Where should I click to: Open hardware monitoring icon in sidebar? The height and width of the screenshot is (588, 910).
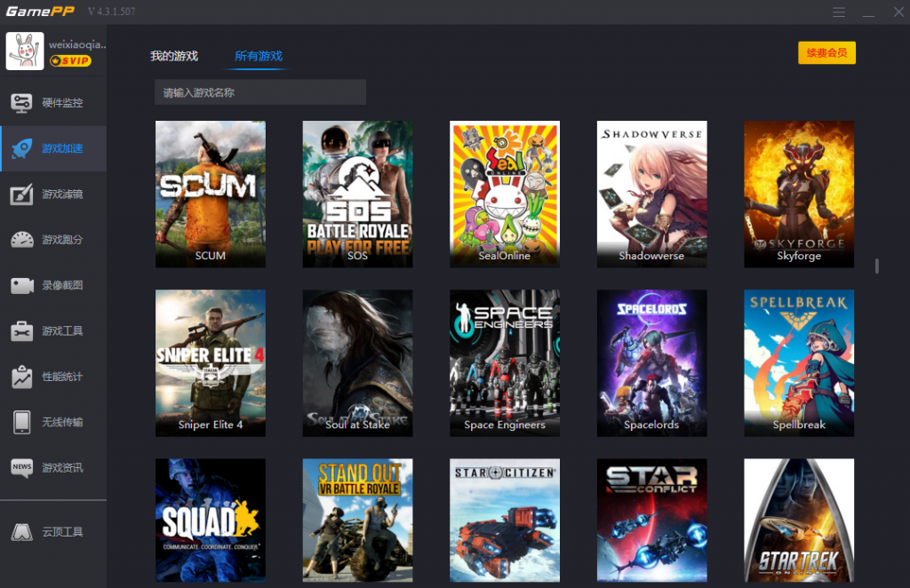pos(21,103)
